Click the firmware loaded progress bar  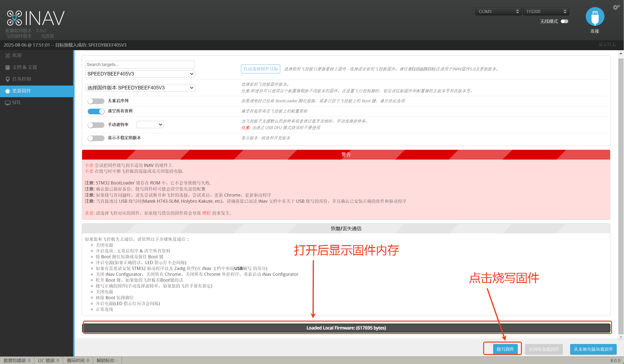pyautogui.click(x=346, y=328)
